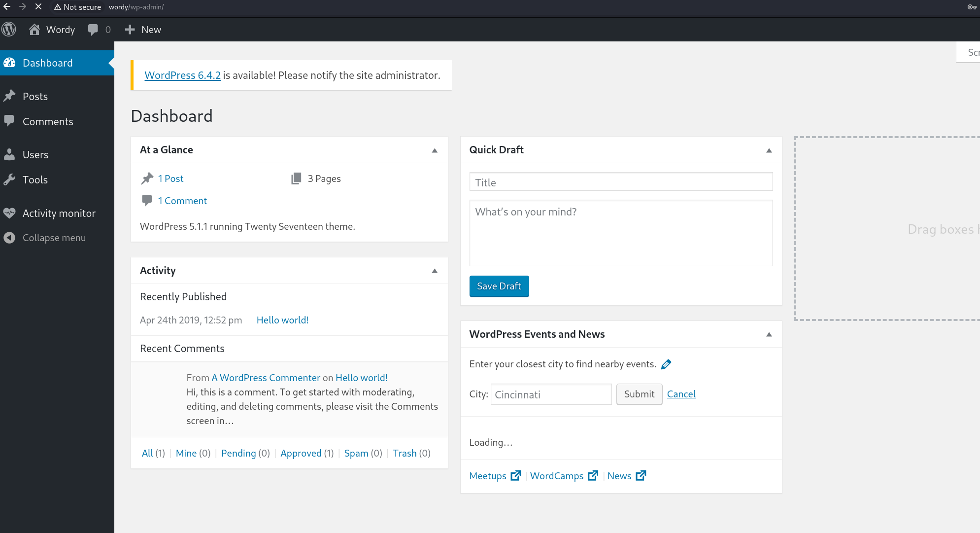980x533 pixels.
Task: Open the WordPress 6.4.2 update link
Action: [182, 75]
